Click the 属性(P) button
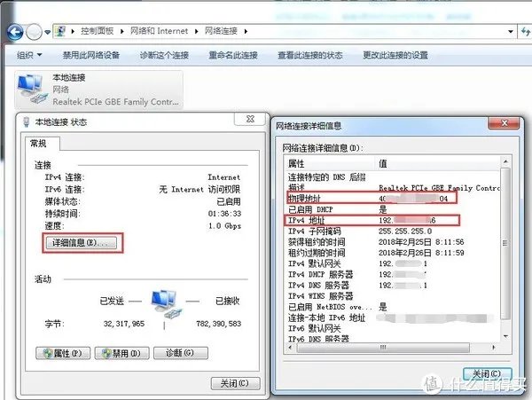Viewport: 532px width, 400px height. coord(63,353)
